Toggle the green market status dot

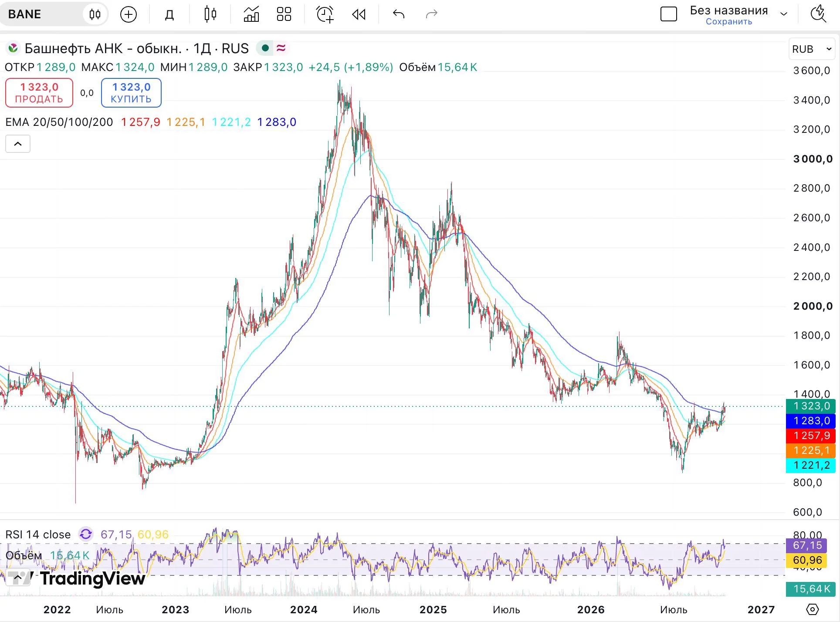click(265, 48)
